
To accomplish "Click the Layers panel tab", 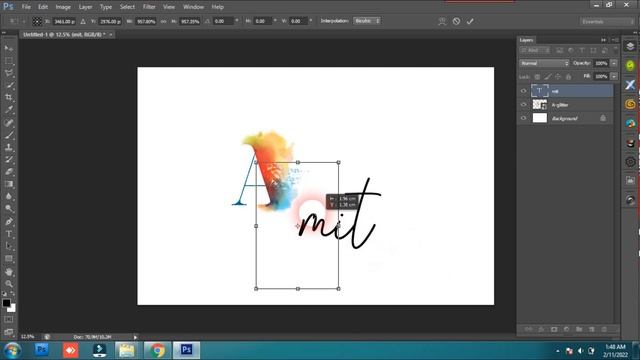I will (527, 40).
